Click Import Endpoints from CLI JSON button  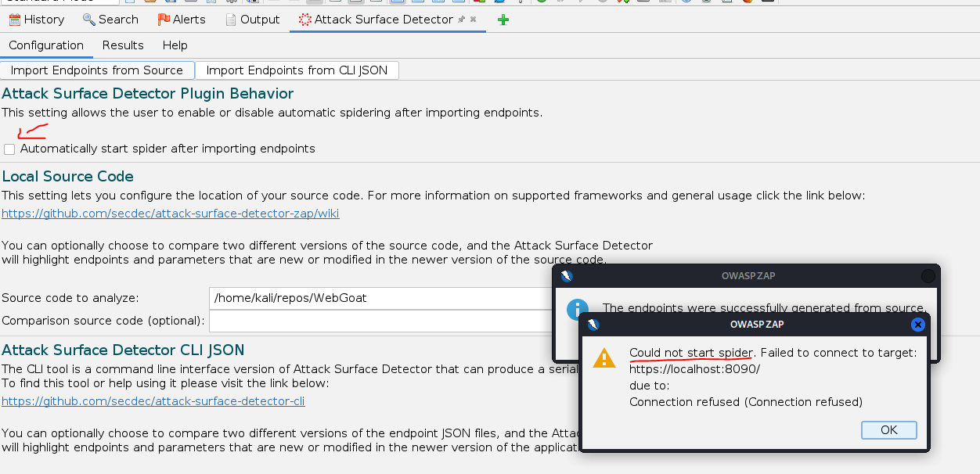tap(297, 70)
